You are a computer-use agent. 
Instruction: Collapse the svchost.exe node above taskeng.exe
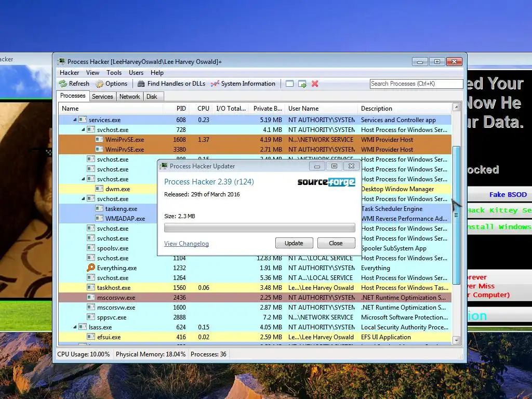coord(83,198)
